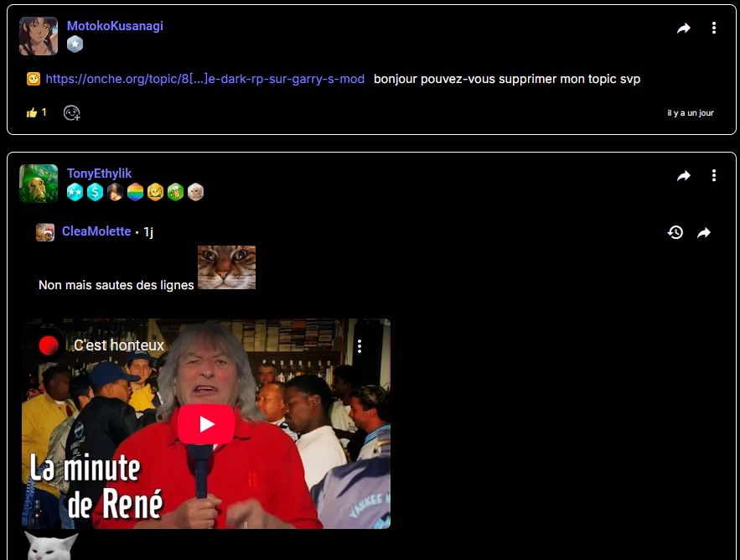The image size is (740, 560).
Task: Click TonyEthylik's dollar sign badge
Action: (x=95, y=192)
